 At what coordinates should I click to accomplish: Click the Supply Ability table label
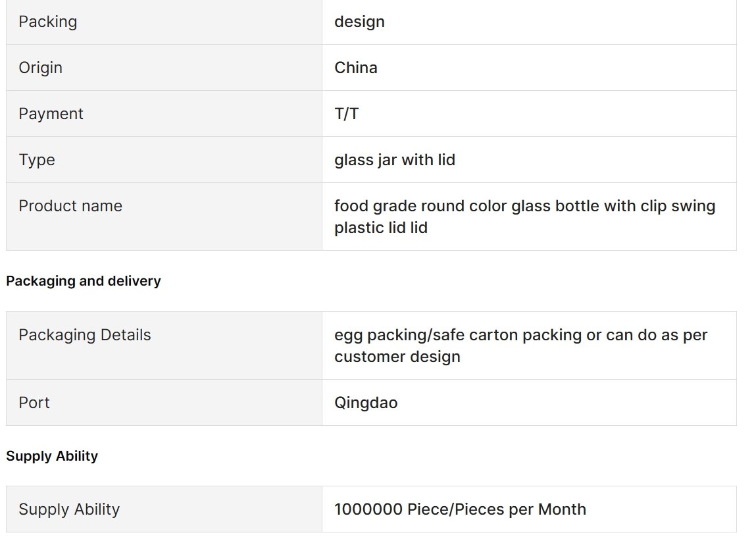click(x=69, y=509)
